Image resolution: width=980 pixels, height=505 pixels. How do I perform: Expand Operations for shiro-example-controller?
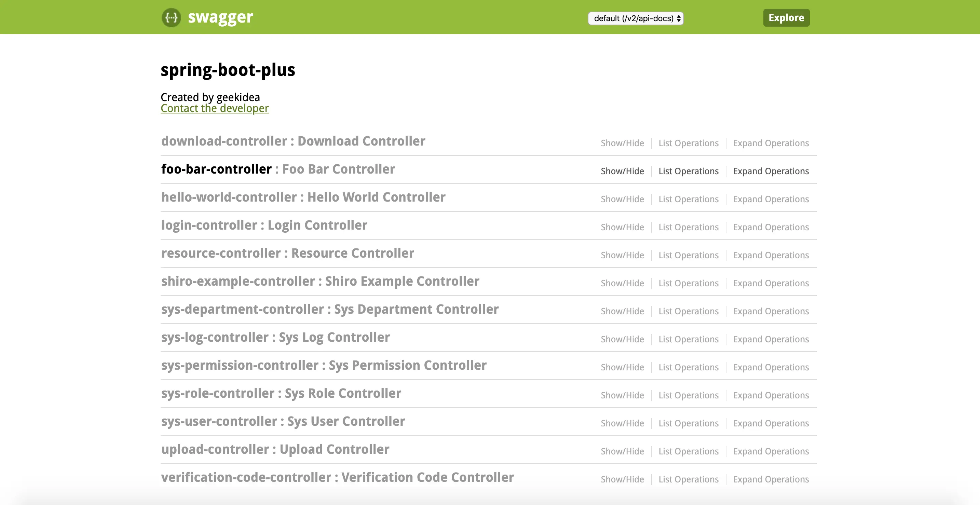click(x=771, y=283)
